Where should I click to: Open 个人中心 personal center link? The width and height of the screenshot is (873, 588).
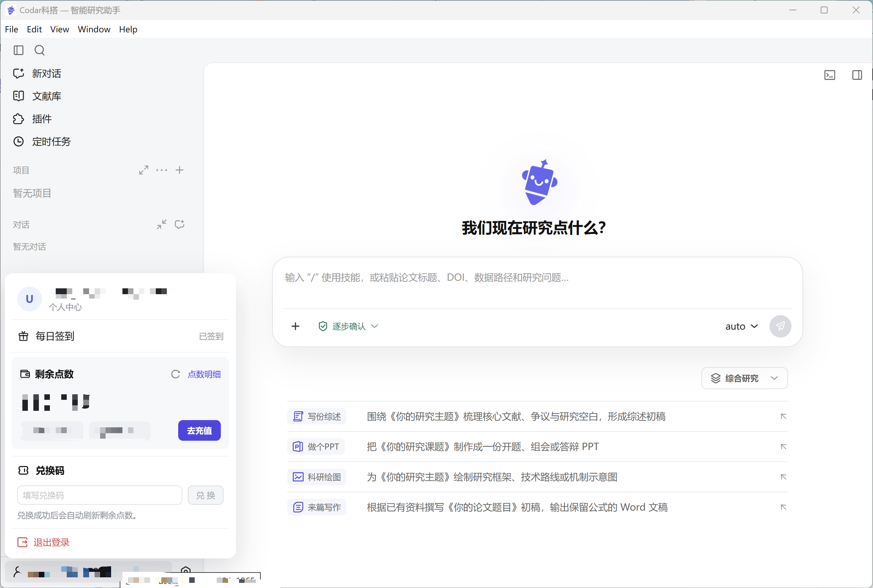click(x=65, y=307)
